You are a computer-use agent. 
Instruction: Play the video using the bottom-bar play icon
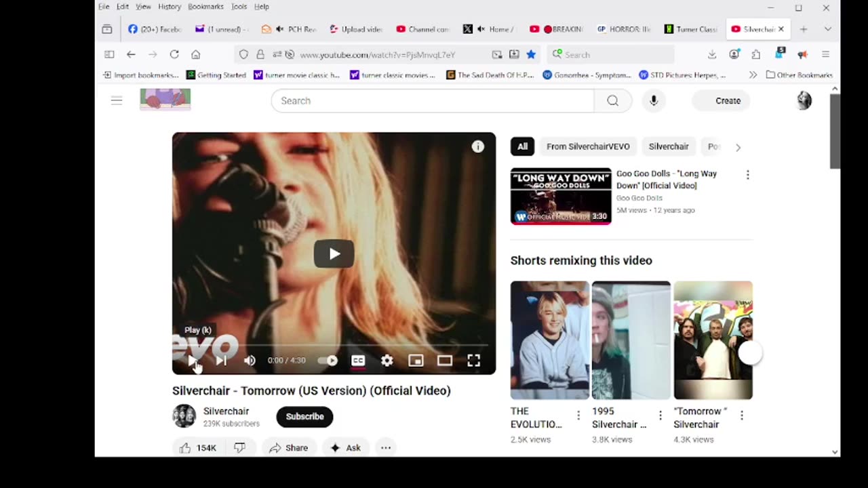click(x=193, y=361)
